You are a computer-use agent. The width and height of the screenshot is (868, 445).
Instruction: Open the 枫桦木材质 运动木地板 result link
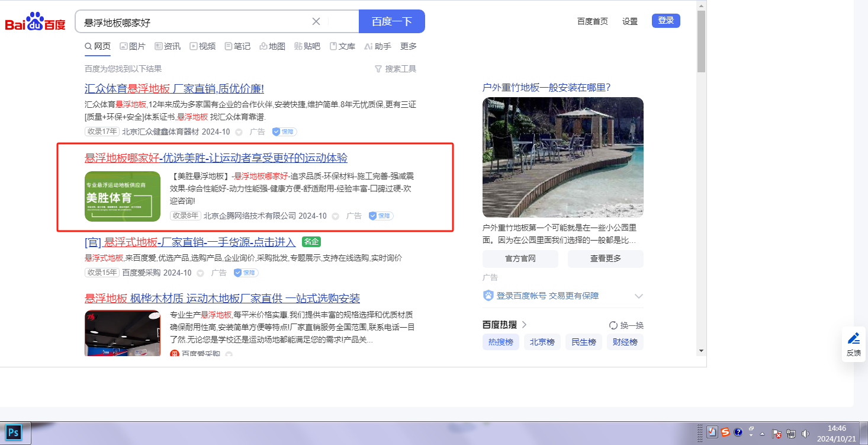pyautogui.click(x=223, y=298)
